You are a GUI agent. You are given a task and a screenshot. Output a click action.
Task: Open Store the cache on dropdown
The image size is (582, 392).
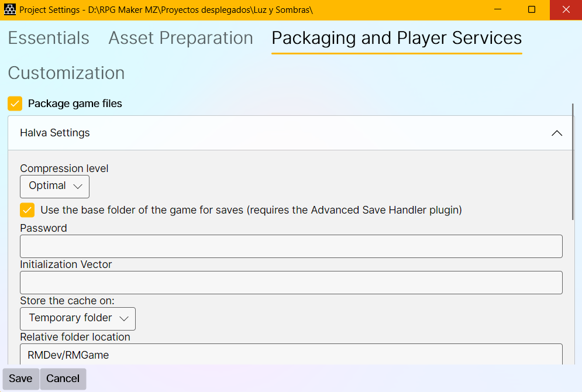[x=78, y=318]
